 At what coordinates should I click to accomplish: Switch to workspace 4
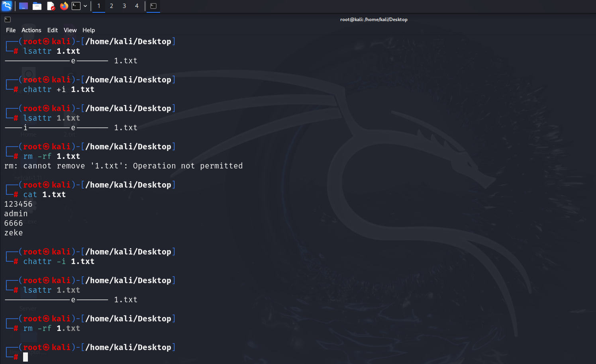coord(137,6)
